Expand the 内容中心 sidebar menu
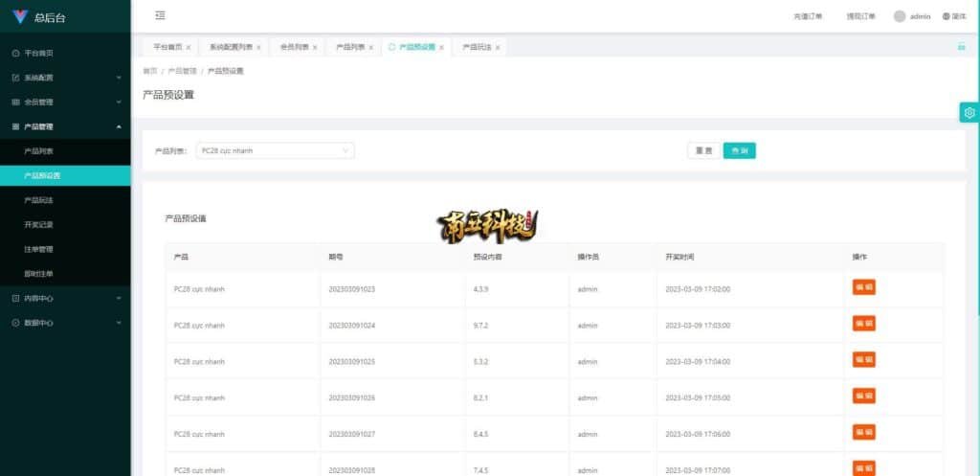980x476 pixels. [65, 298]
